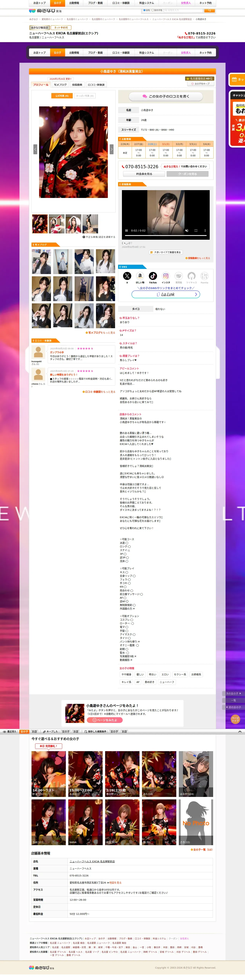Click the kusogaki reviewer avatar
245x980 pixels.
pos(38,352)
